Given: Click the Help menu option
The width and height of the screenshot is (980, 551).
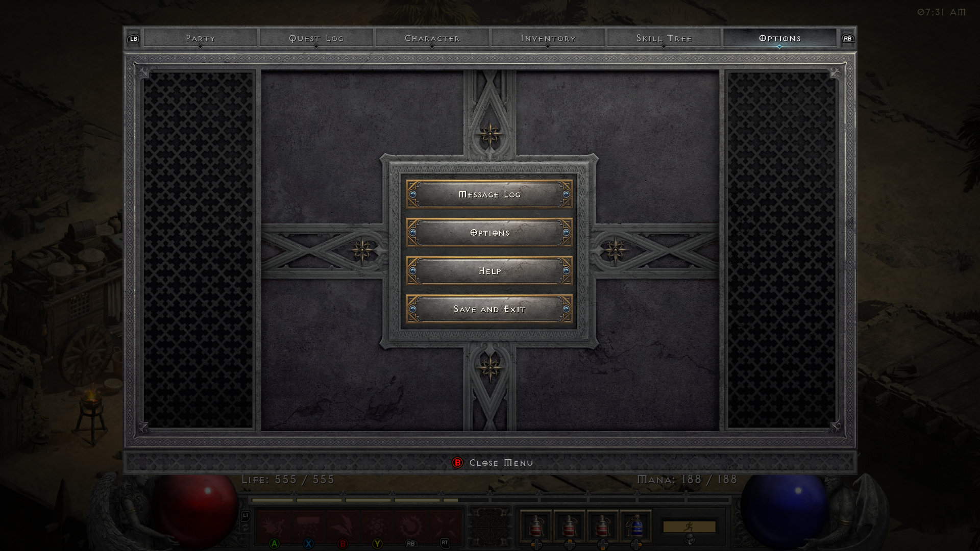Looking at the screenshot, I should pos(490,270).
